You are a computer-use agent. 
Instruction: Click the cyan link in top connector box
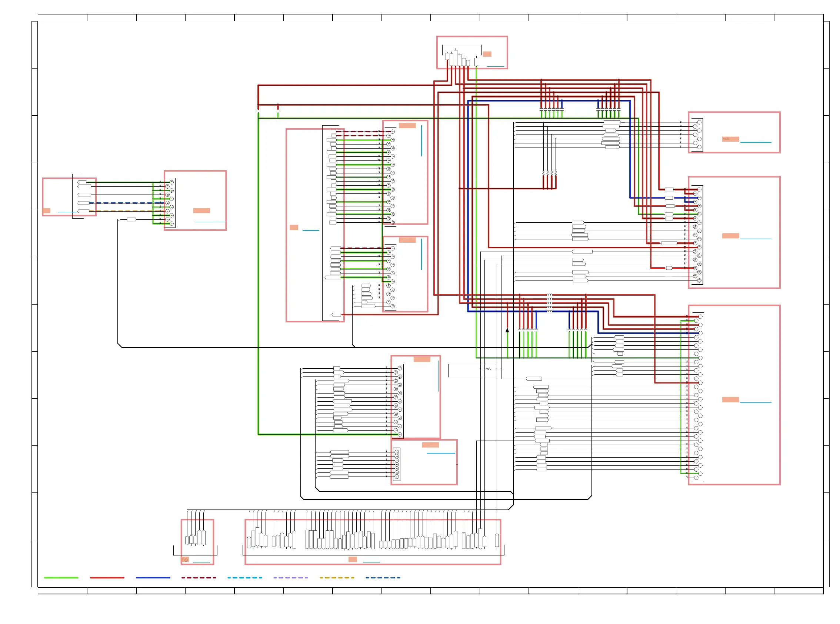click(495, 66)
